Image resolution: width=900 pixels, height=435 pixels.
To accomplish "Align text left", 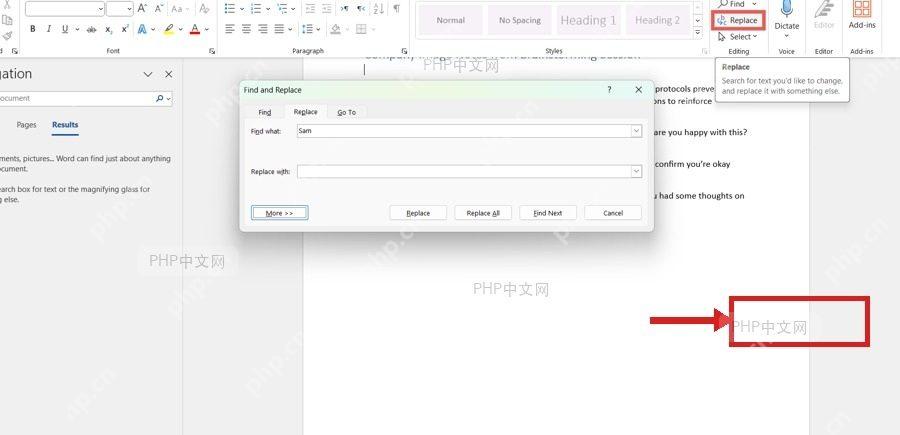I will pos(230,29).
